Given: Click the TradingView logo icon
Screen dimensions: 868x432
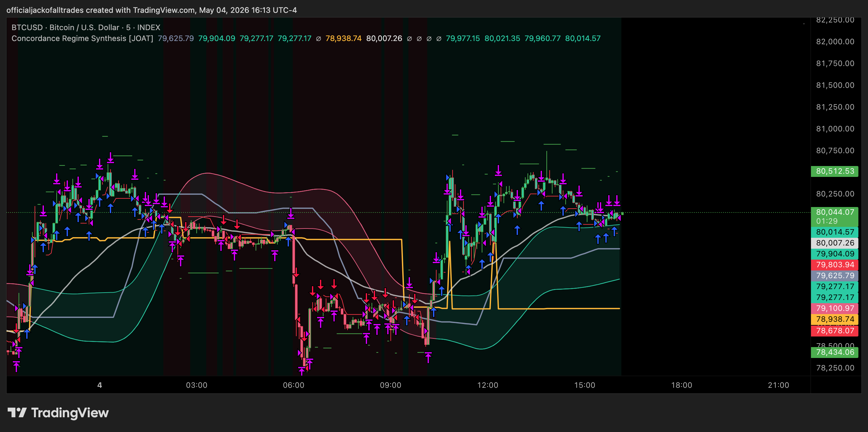Looking at the screenshot, I should [x=17, y=412].
